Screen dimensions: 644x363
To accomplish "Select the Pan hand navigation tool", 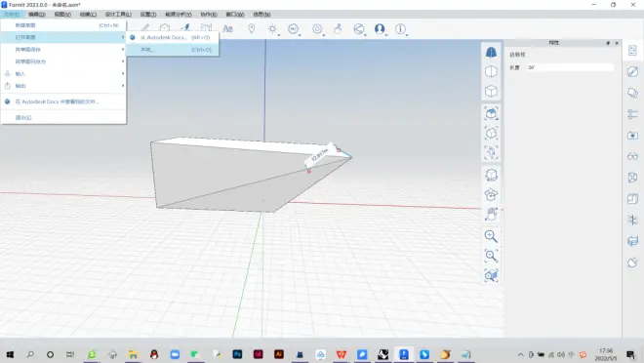I will point(491,214).
